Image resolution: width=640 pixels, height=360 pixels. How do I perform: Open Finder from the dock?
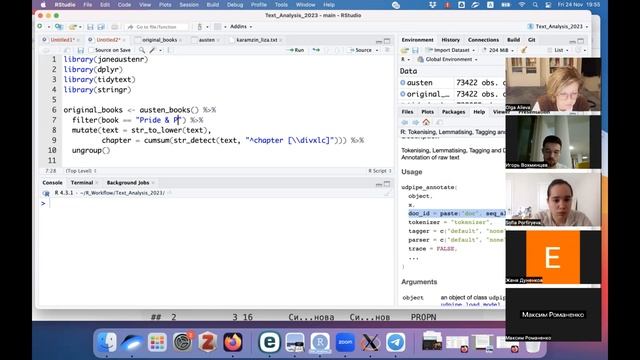107,342
